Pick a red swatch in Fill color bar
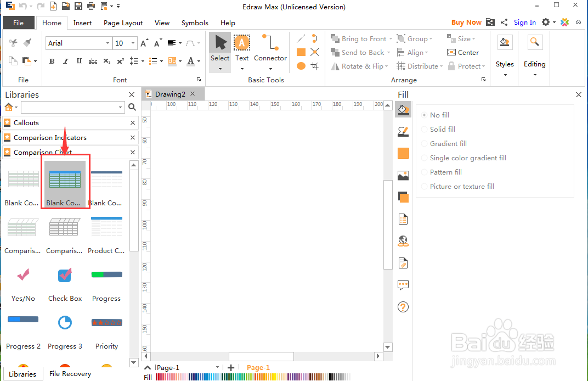Viewport: 588px width, 381px height. [157, 377]
